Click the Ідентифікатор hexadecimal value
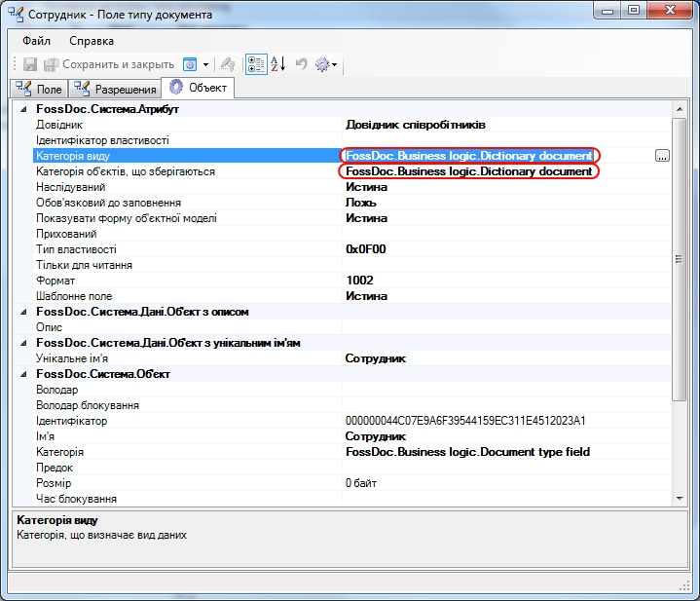The width and height of the screenshot is (700, 601). (x=465, y=421)
